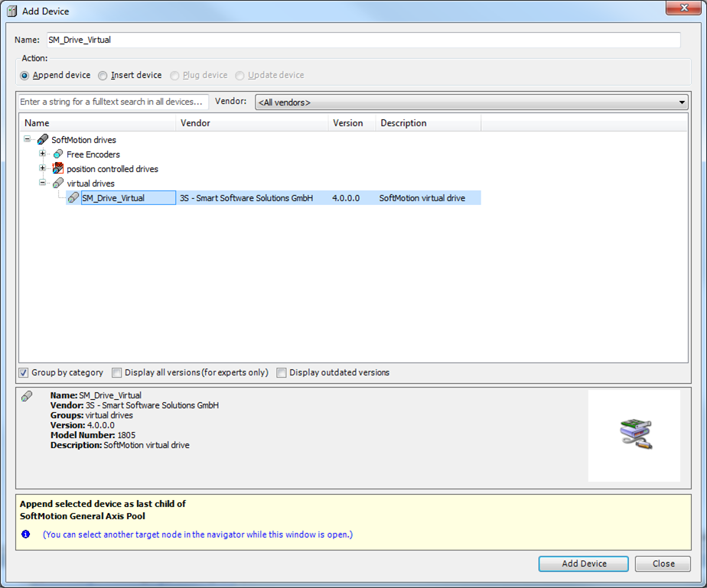The height and width of the screenshot is (588, 707).
Task: Enable Display all versions (for experts only)
Action: [x=117, y=372]
